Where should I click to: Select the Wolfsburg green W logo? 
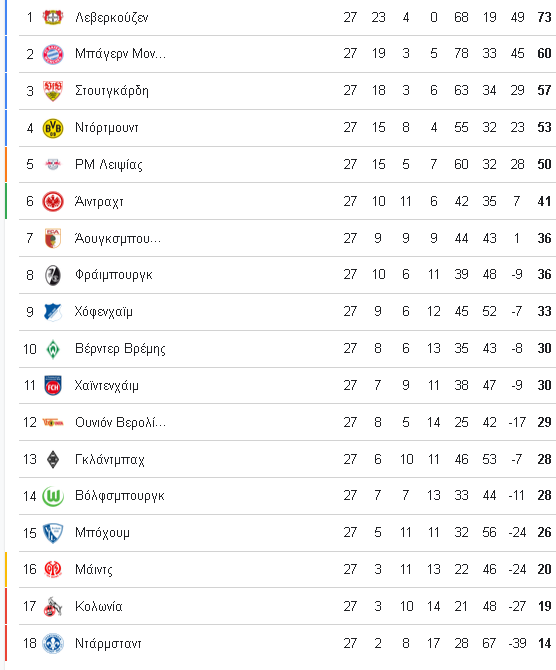click(x=53, y=496)
